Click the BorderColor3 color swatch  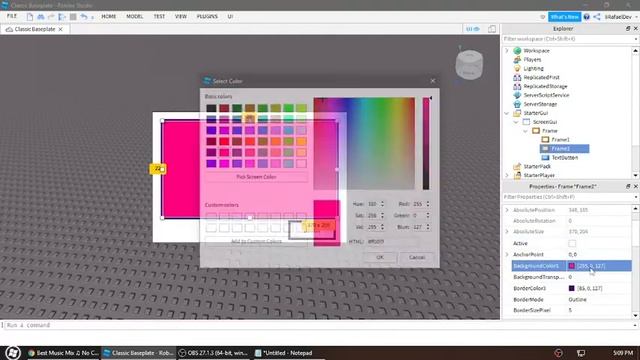pyautogui.click(x=572, y=288)
